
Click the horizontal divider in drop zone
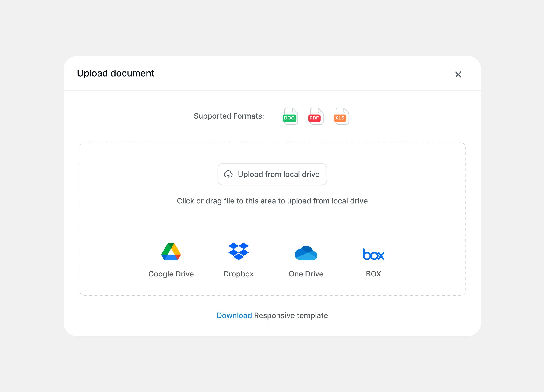[x=272, y=227]
